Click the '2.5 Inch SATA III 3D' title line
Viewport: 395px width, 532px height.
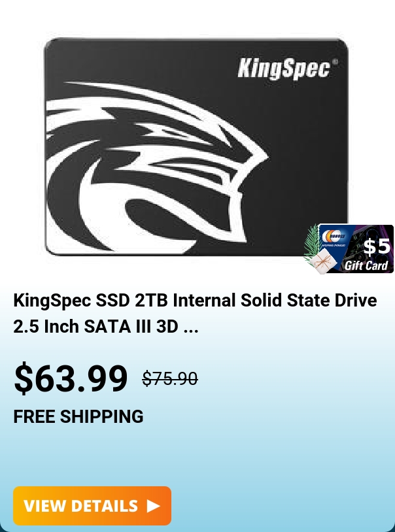[95, 326]
